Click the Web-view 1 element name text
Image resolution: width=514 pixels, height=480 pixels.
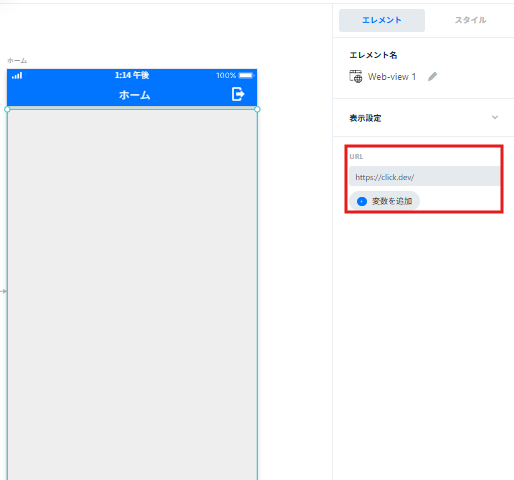pos(392,77)
